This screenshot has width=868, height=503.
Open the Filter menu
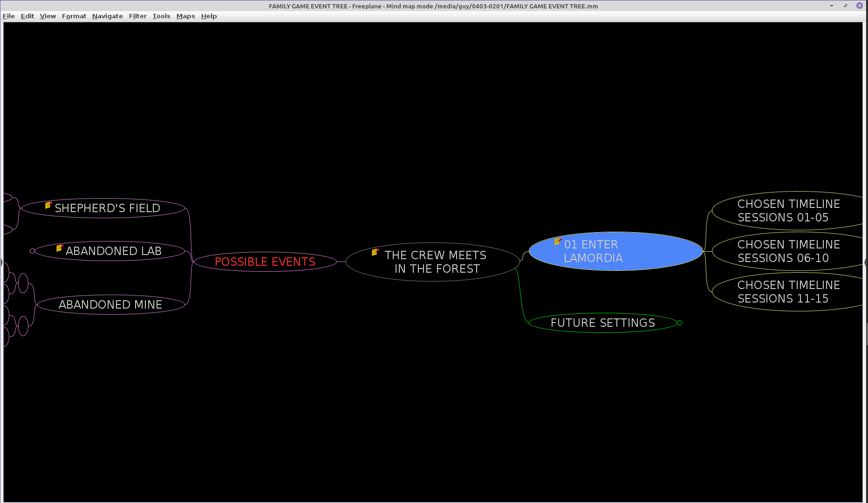tap(137, 16)
